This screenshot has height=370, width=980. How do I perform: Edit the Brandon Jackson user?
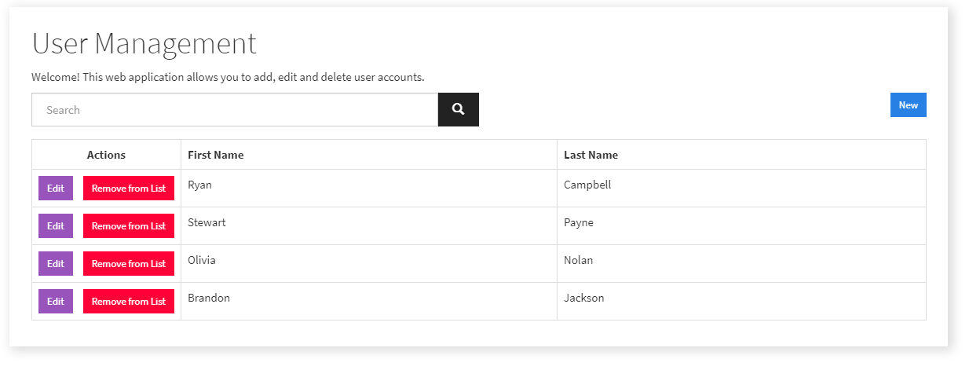[x=56, y=302]
